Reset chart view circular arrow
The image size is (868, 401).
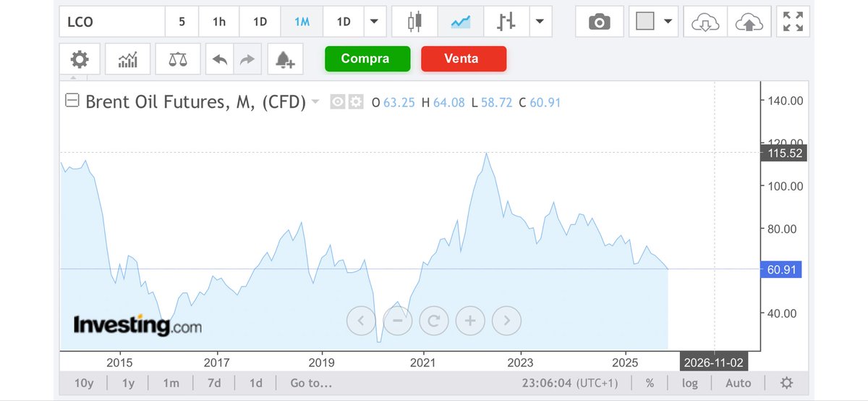click(434, 319)
